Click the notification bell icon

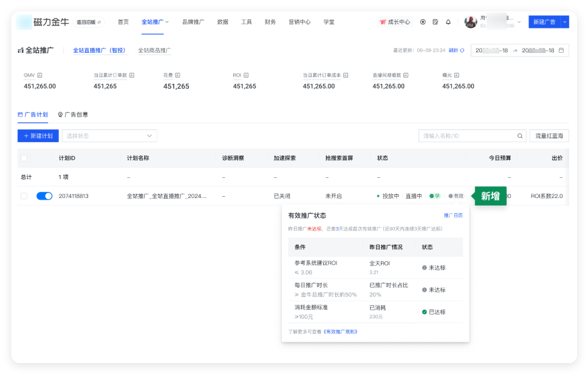(448, 21)
